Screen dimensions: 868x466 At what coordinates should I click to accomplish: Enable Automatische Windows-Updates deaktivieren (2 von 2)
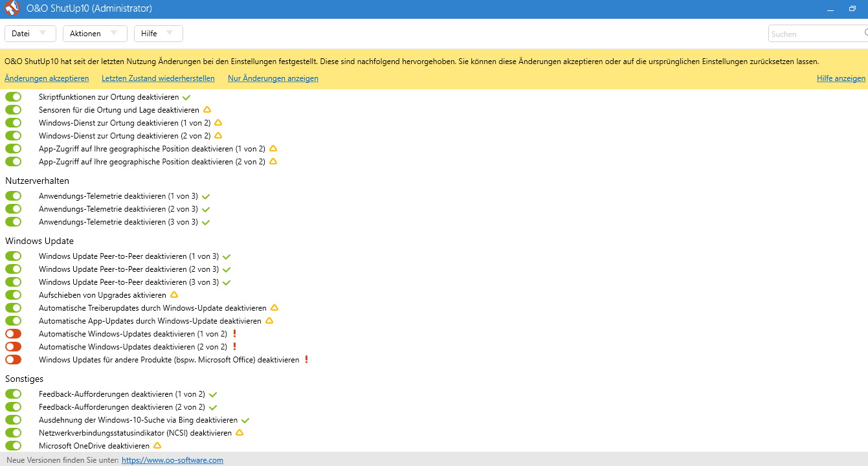(x=14, y=346)
